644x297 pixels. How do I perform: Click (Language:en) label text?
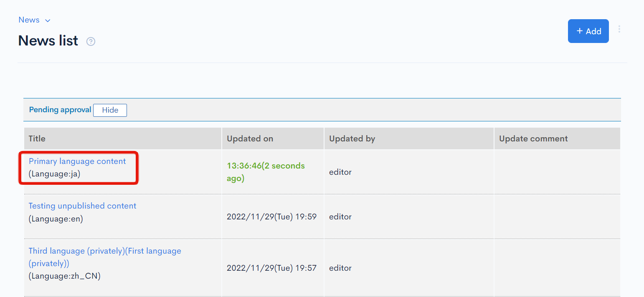56,219
